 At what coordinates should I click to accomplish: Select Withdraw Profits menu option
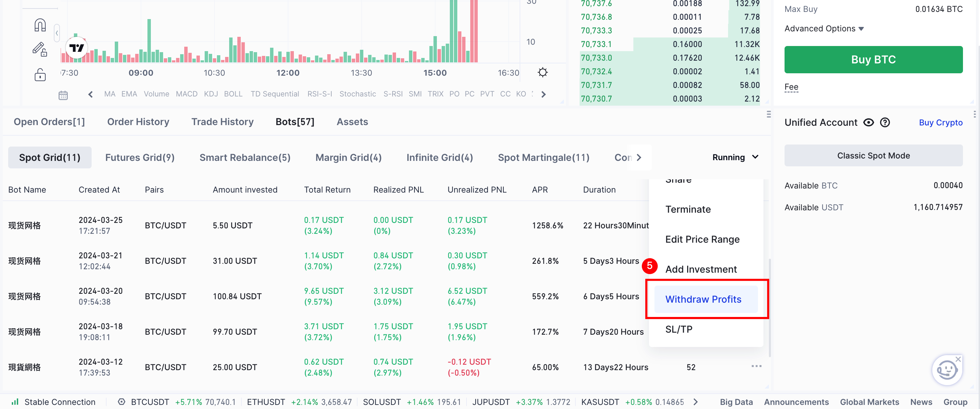[x=703, y=299]
